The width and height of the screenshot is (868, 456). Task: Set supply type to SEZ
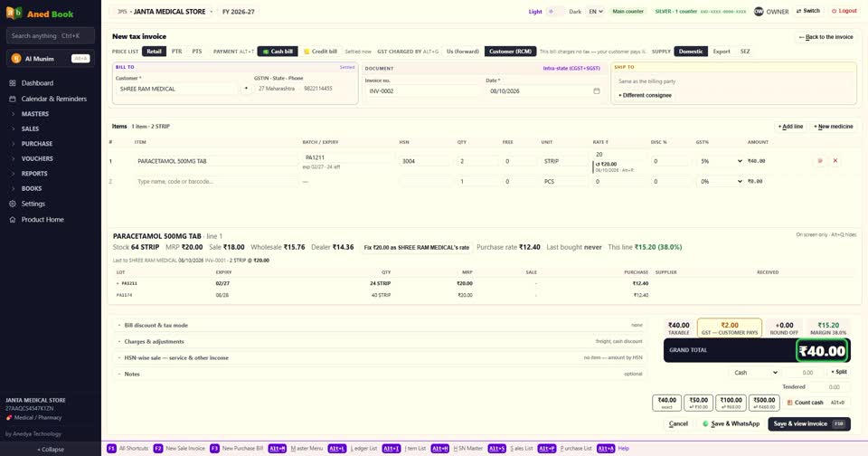745,52
